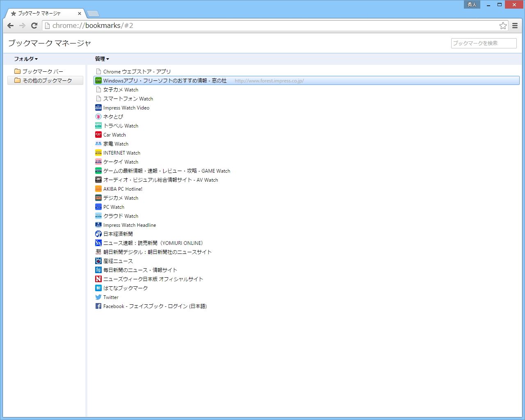This screenshot has width=525, height=420.
Task: Click the はてなブックマーク favicon
Action: click(x=98, y=288)
